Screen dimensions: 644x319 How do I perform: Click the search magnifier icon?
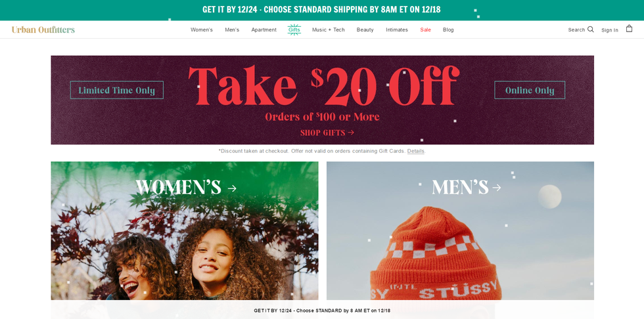coord(591,29)
